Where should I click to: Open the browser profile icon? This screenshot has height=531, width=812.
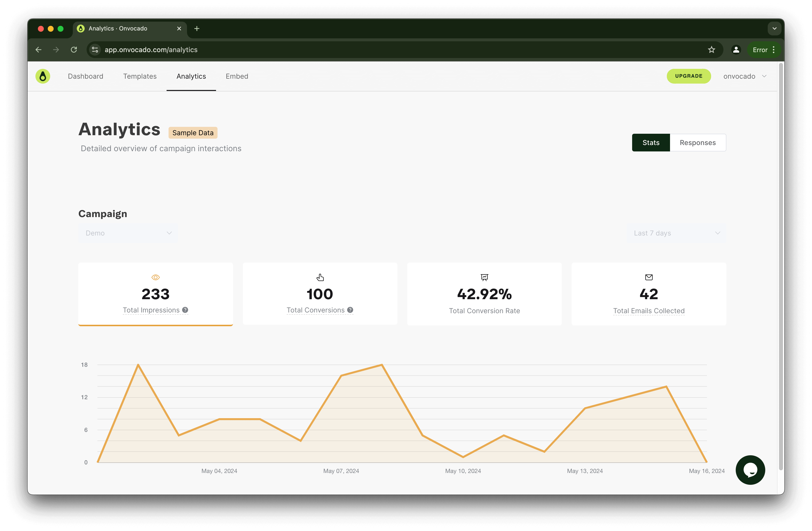(736, 50)
